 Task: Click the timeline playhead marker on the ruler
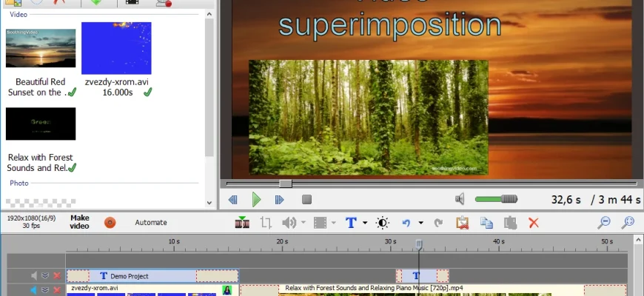point(419,245)
